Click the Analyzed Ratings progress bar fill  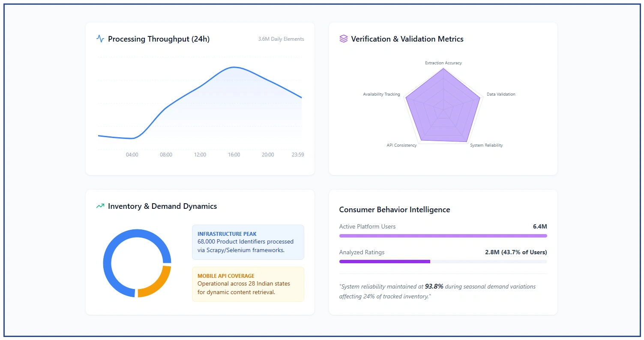coord(384,262)
